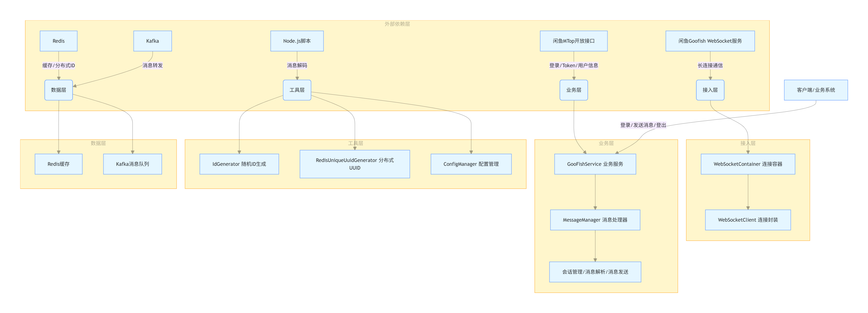The image size is (868, 313).
Task: Select RedisUniqueUuidGenerator 分布式UUID node
Action: pos(355,164)
